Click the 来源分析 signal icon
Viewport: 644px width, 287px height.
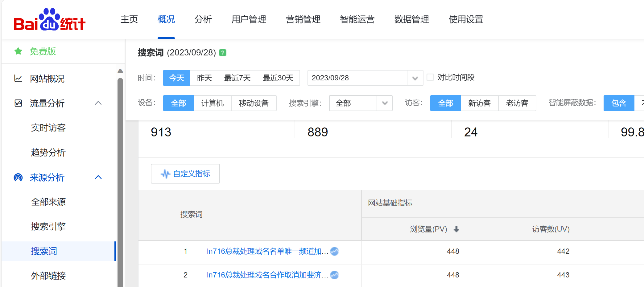click(x=18, y=177)
